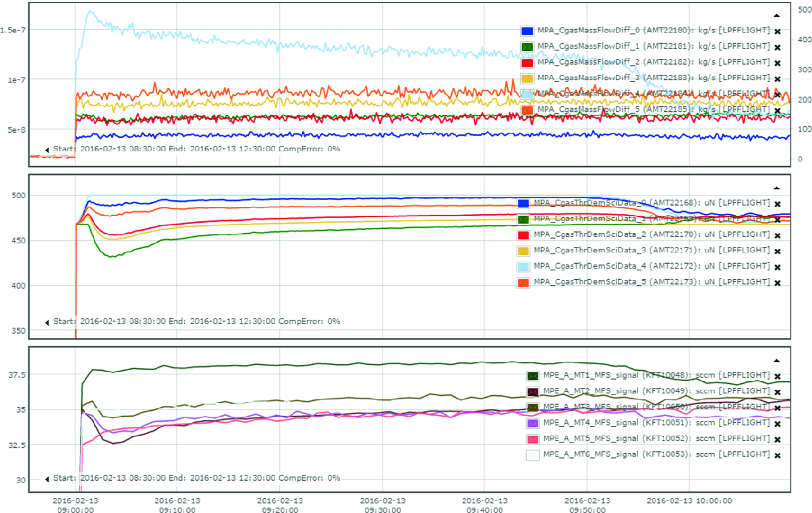Remove MPE_A_MT6_MFS_signal series with its x icon
This screenshot has height=513, width=812.
(x=777, y=456)
